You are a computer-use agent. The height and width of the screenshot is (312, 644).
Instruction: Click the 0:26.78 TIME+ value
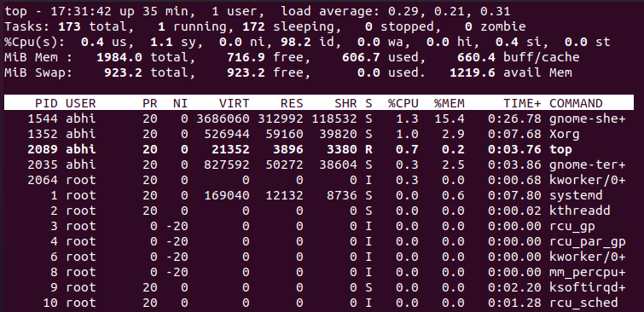[514, 118]
